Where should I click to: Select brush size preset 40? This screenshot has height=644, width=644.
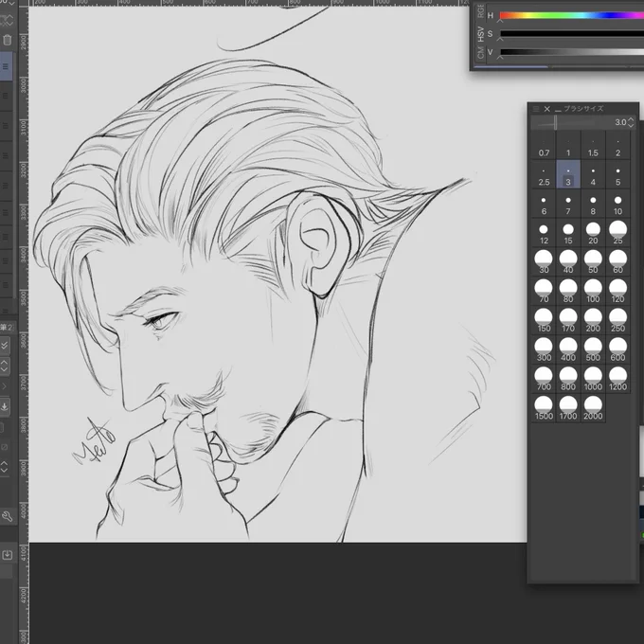click(568, 262)
